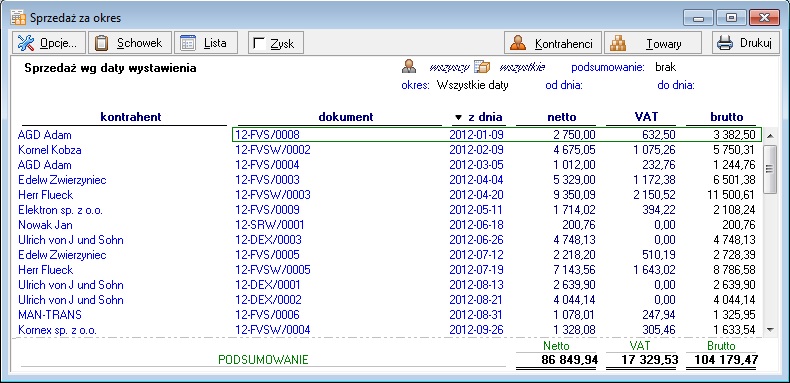Screen dimensions: 790x383
Task: Click the wszystkie goods filter text
Action: [522, 67]
